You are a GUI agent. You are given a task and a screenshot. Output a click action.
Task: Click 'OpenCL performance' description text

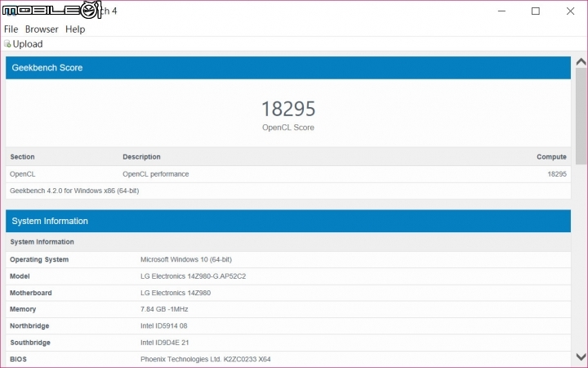click(x=156, y=174)
